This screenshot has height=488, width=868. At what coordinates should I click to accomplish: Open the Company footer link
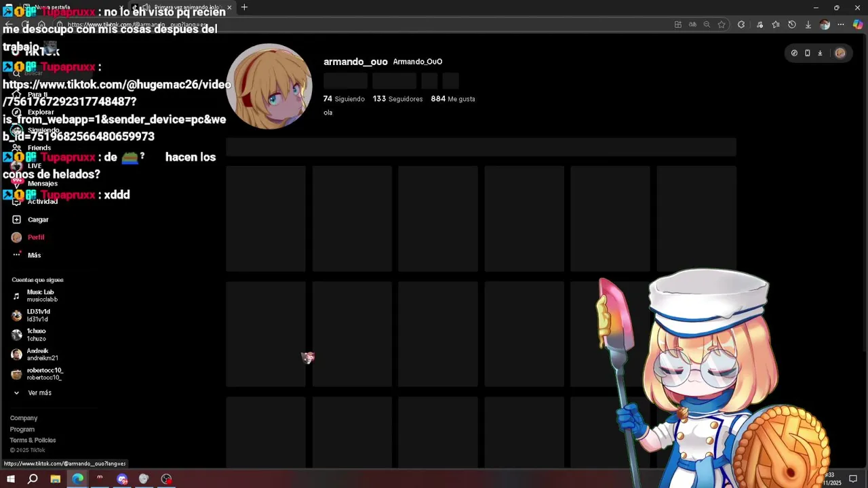coord(24,418)
